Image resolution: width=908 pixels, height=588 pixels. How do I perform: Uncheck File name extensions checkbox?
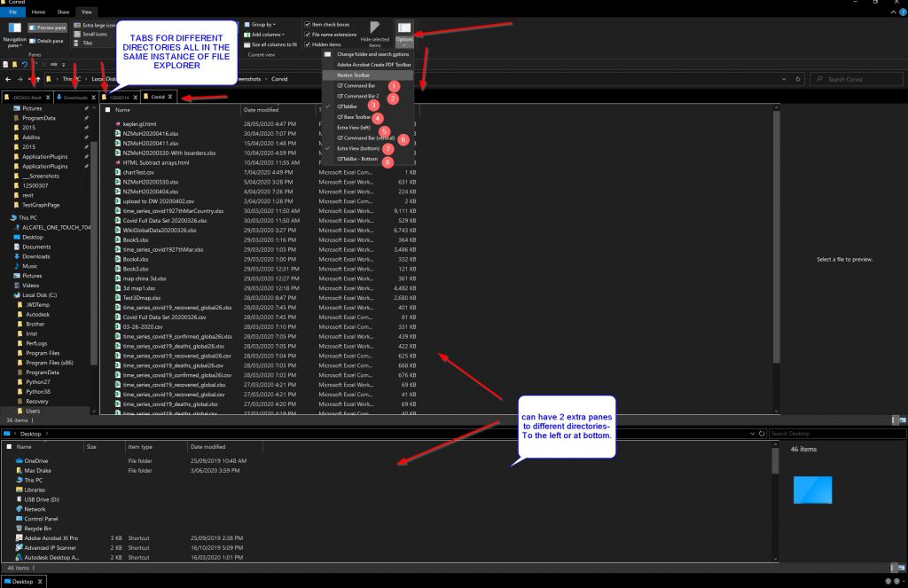pyautogui.click(x=308, y=34)
